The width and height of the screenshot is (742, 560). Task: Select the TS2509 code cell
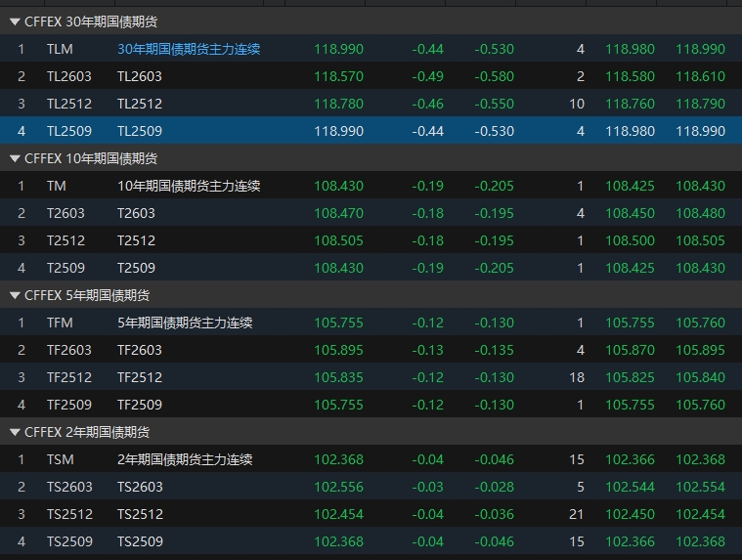click(69, 541)
